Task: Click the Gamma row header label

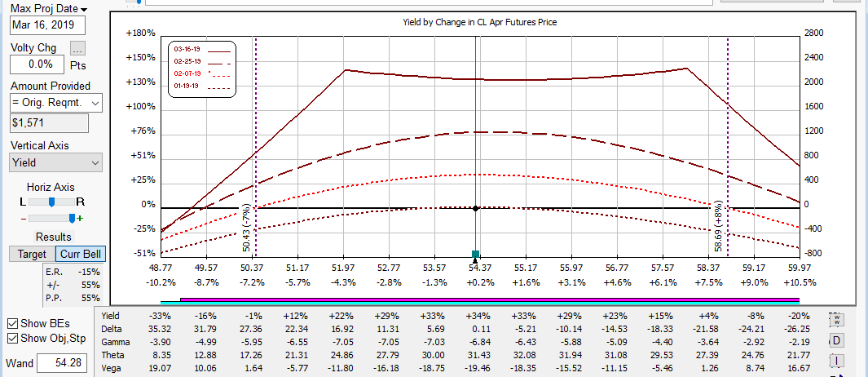Action: point(115,342)
